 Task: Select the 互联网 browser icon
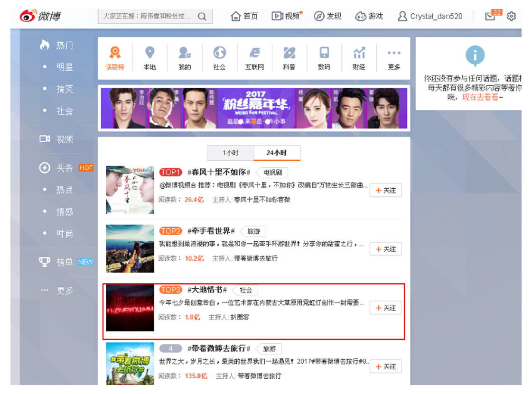coord(254,53)
